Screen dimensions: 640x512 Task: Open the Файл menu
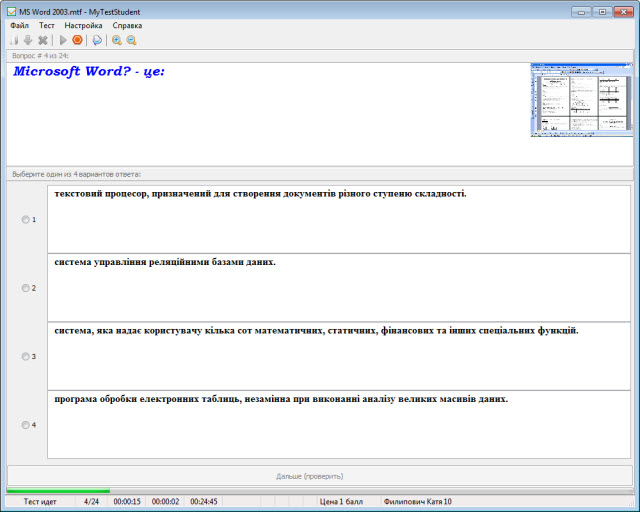tap(19, 25)
